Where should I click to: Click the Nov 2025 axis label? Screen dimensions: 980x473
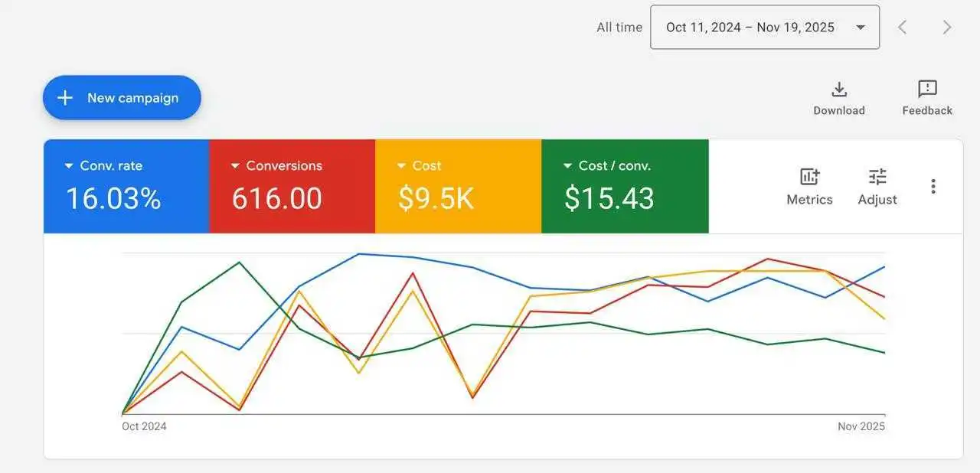tap(861, 426)
